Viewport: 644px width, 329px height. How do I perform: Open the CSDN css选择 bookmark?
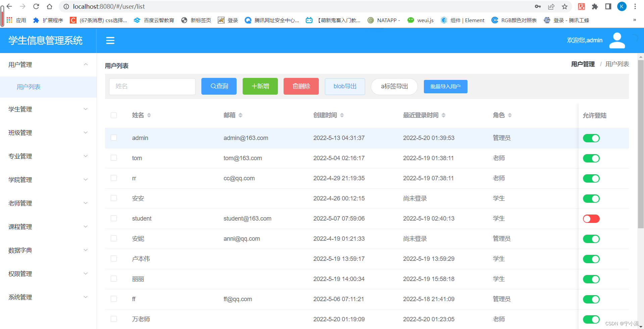coord(98,20)
